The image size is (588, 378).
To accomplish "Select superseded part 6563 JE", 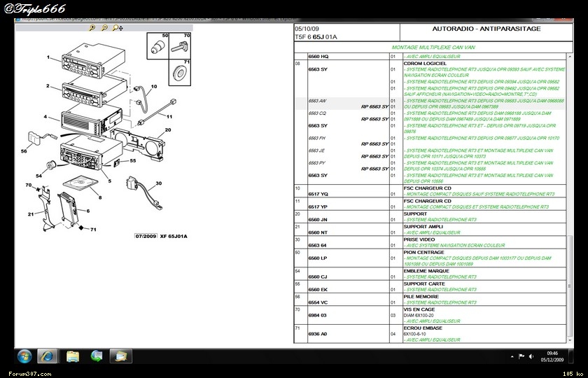I will [316, 150].
